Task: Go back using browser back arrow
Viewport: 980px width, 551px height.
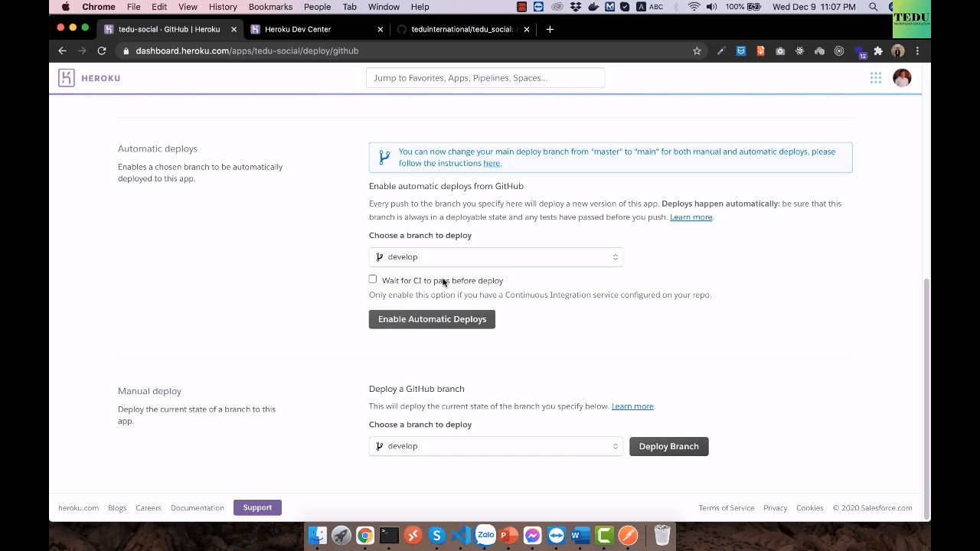Action: pos(63,51)
